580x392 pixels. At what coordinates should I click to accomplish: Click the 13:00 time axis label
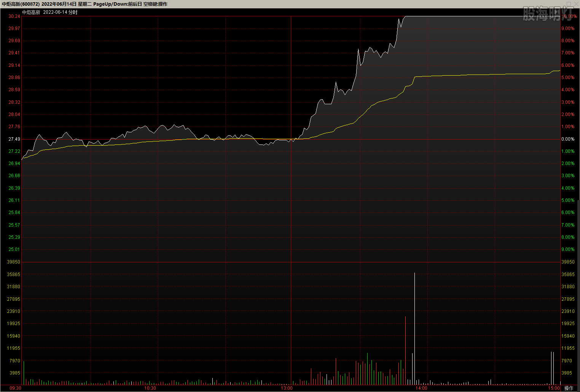pyautogui.click(x=287, y=388)
